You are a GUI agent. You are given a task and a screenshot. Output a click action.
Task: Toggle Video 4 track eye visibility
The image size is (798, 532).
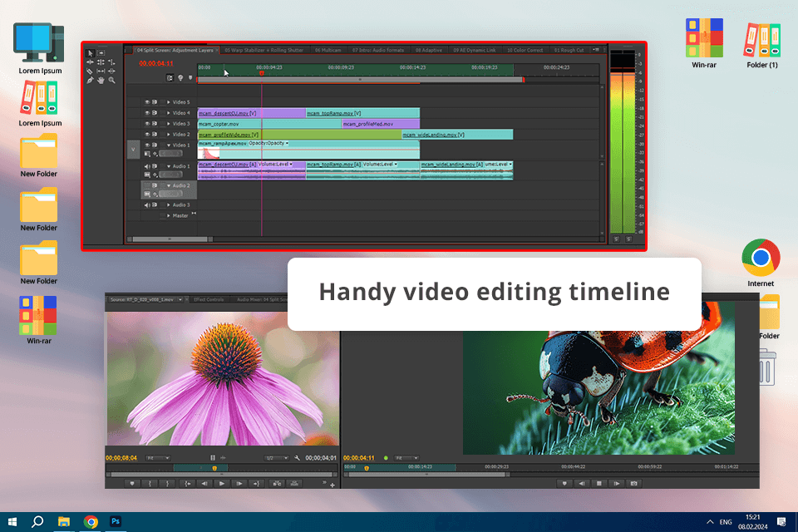[147, 113]
